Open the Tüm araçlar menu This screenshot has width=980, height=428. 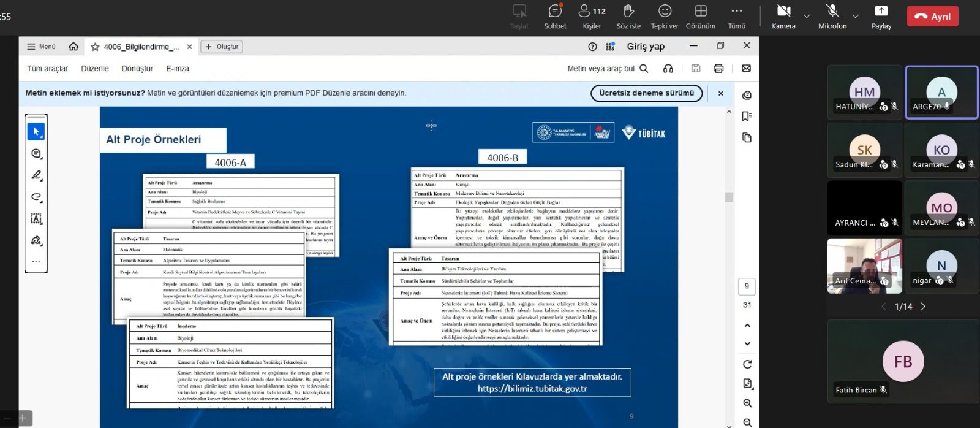(x=48, y=69)
